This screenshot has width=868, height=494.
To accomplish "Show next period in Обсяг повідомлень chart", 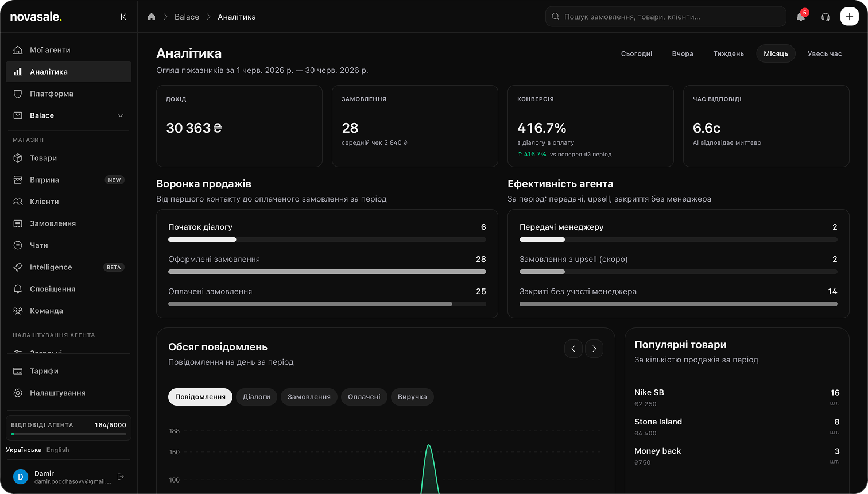I will coord(594,349).
